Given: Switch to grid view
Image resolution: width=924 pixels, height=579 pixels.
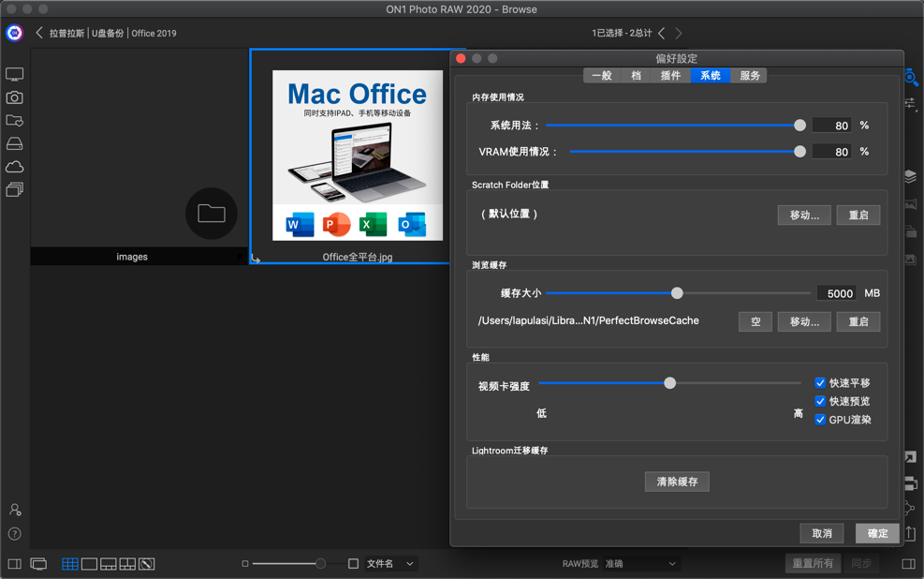Looking at the screenshot, I should coord(70,564).
